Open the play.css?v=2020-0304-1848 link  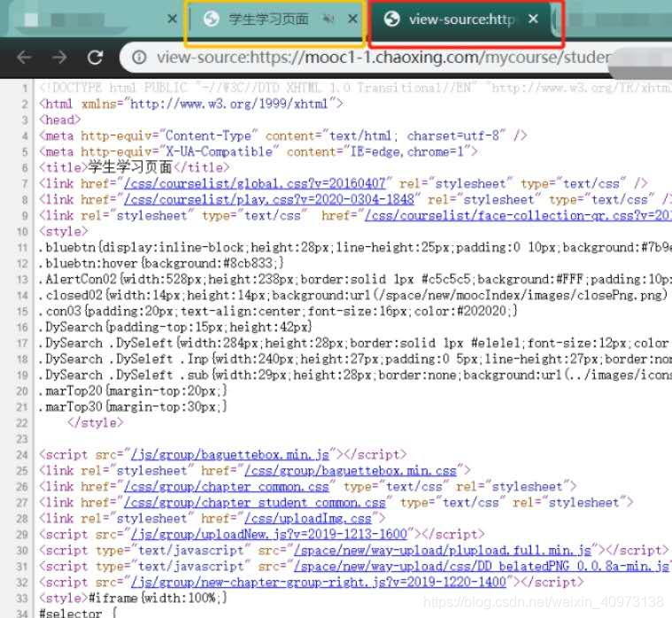click(269, 200)
